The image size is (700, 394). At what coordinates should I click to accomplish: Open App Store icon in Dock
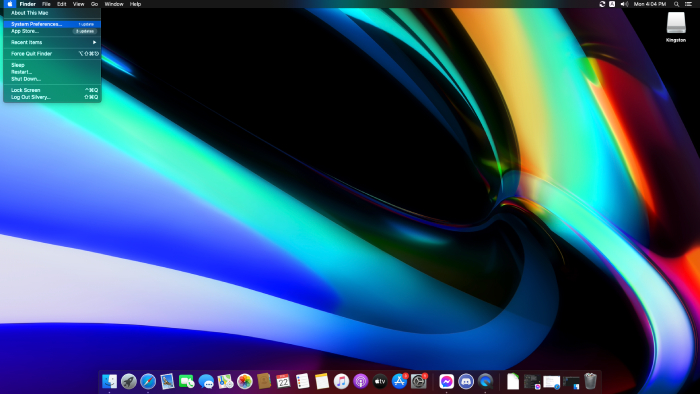(x=399, y=382)
